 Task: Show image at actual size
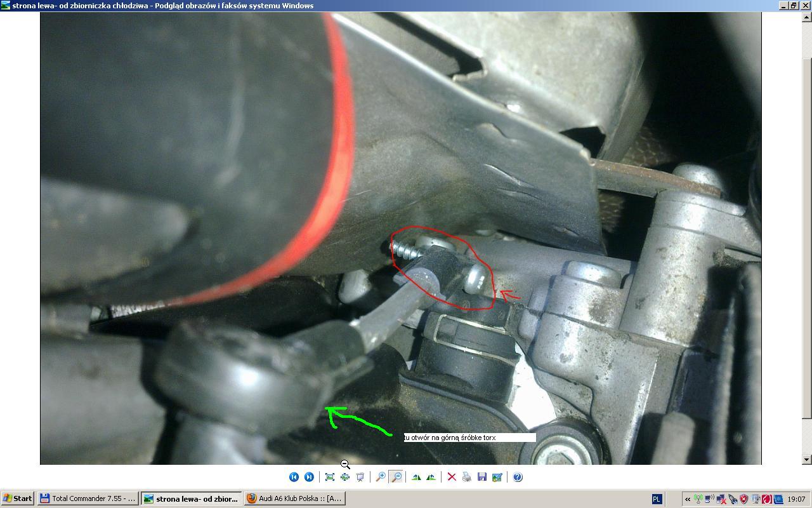(x=345, y=477)
